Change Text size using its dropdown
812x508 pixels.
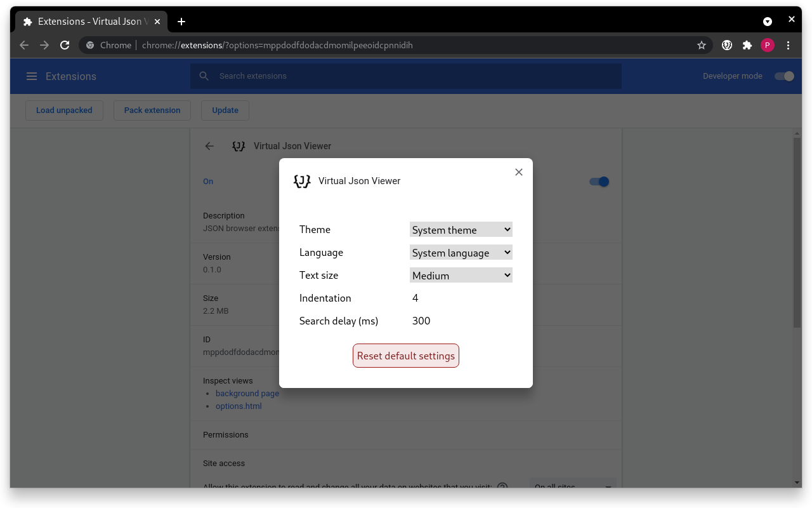click(461, 275)
